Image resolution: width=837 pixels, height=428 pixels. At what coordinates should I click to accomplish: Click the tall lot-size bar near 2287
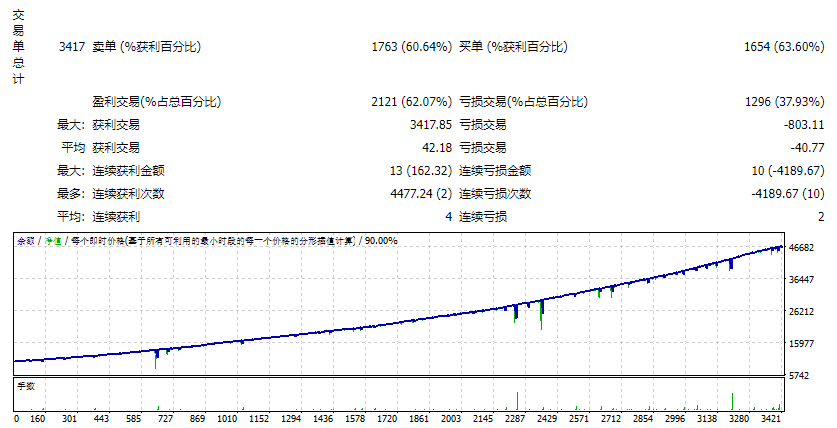click(517, 401)
